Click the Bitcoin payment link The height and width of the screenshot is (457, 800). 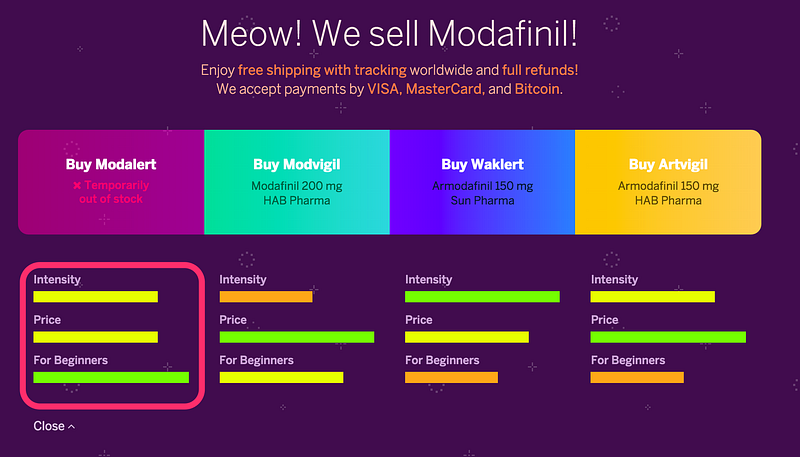[x=538, y=89]
